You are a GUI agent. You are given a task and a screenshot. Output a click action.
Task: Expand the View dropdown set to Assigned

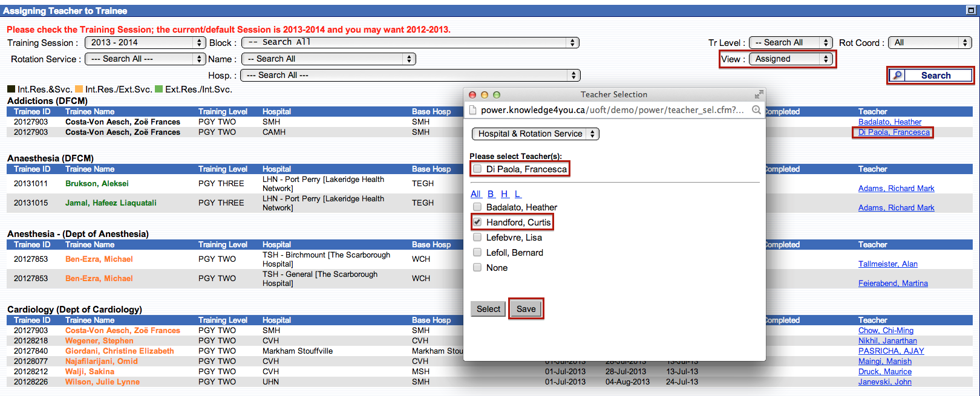pyautogui.click(x=791, y=59)
